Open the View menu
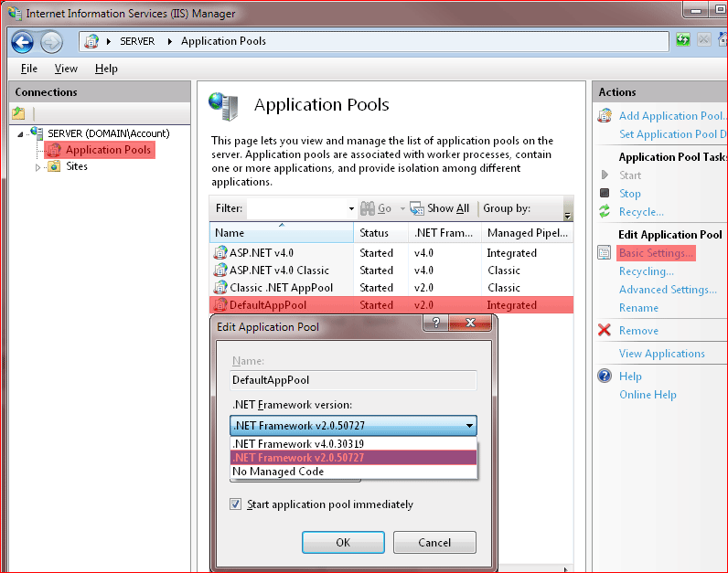This screenshot has height=573, width=728. tap(66, 69)
